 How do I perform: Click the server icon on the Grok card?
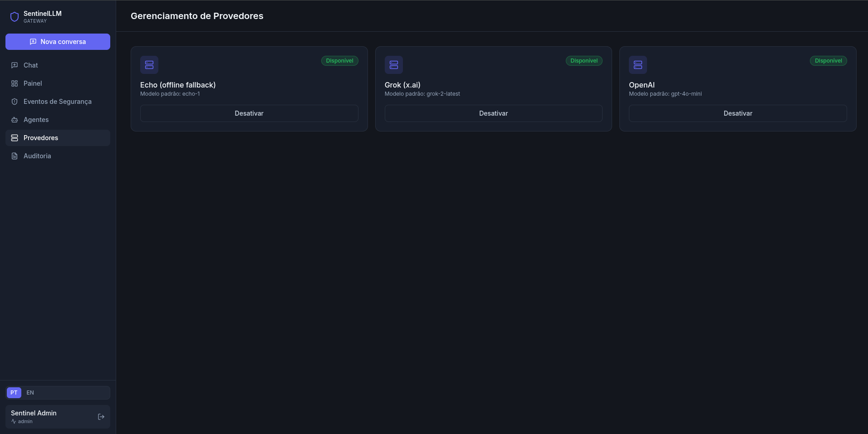click(x=394, y=65)
